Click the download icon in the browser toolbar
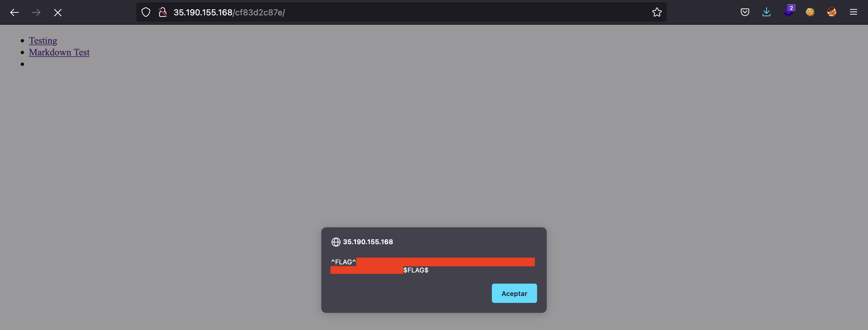The image size is (868, 330). (x=766, y=12)
